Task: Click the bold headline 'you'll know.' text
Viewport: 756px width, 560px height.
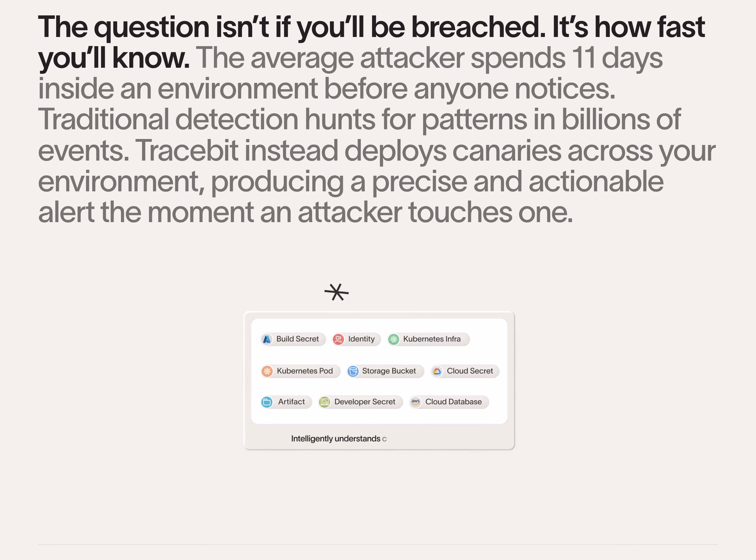Action: click(x=114, y=58)
